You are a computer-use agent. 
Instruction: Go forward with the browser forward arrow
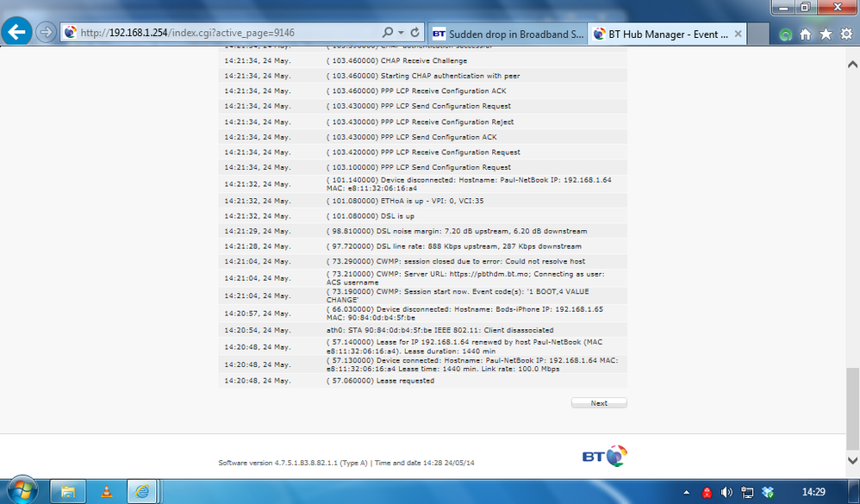coord(46,33)
